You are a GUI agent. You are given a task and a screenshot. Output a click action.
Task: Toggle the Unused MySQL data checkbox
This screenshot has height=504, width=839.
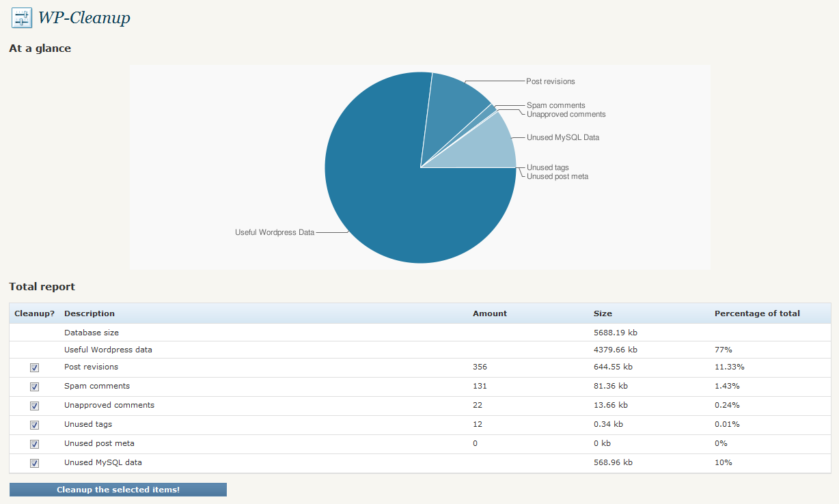point(34,463)
